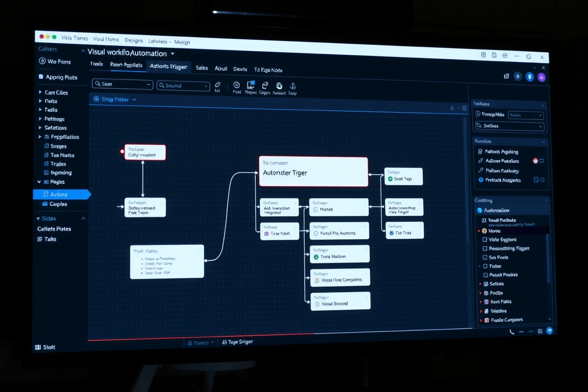Click the Autonster Tiger workflow node

(x=313, y=171)
